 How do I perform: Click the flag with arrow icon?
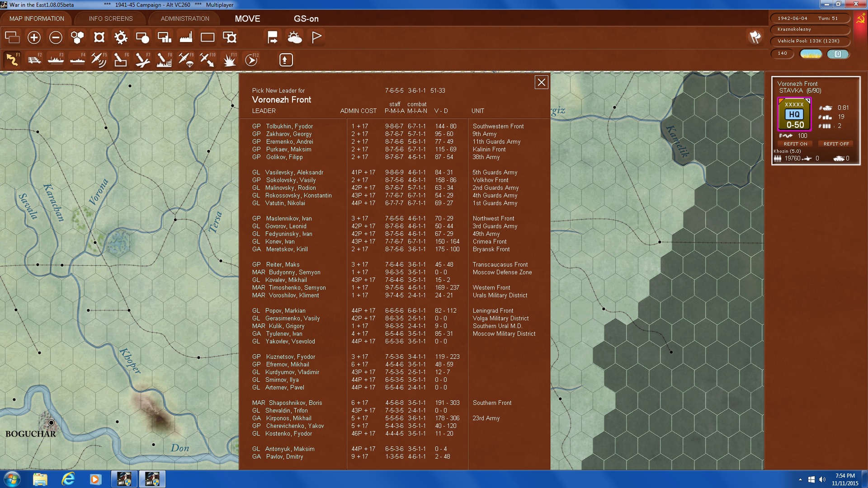273,38
